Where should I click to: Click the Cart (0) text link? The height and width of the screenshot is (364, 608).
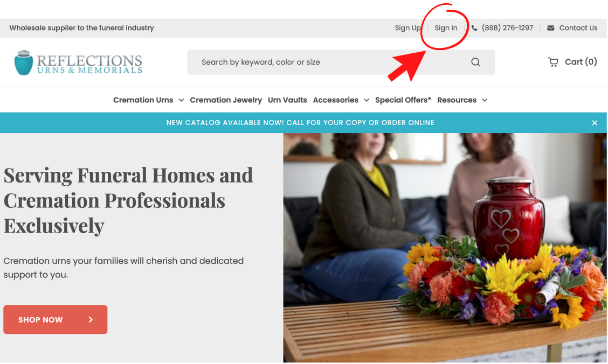(581, 62)
